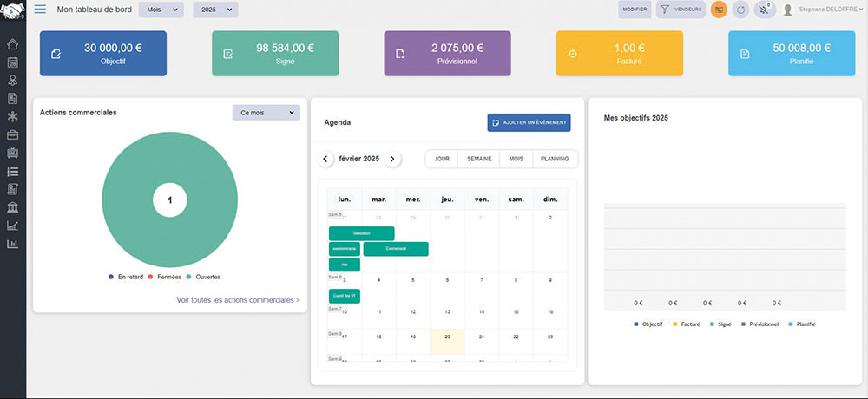This screenshot has width=868, height=399.
Task: Click the home icon in sidebar
Action: (12, 44)
